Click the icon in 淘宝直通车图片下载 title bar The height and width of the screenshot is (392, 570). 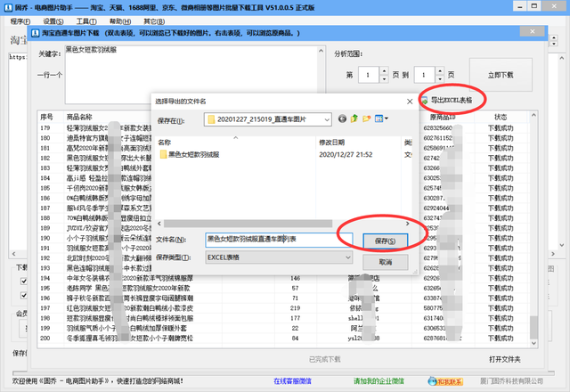(x=36, y=33)
